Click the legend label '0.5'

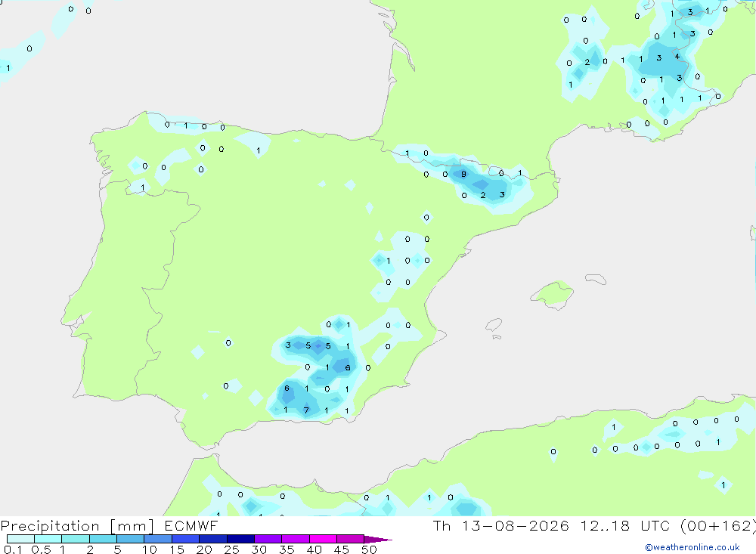[x=41, y=549]
